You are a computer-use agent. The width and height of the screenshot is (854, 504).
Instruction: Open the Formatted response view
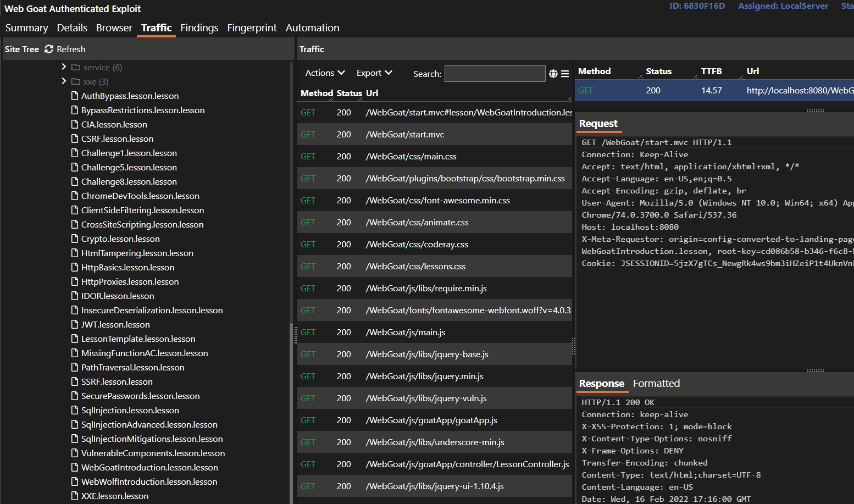(656, 383)
